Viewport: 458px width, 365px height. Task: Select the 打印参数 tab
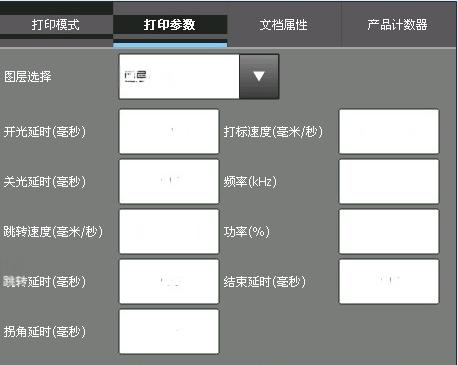[x=170, y=25]
